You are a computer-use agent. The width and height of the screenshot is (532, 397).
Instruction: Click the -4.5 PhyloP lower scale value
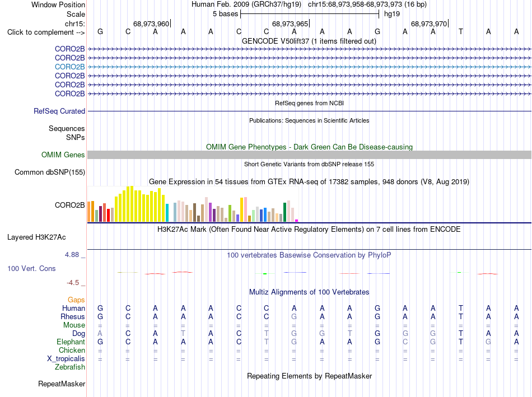(73, 283)
